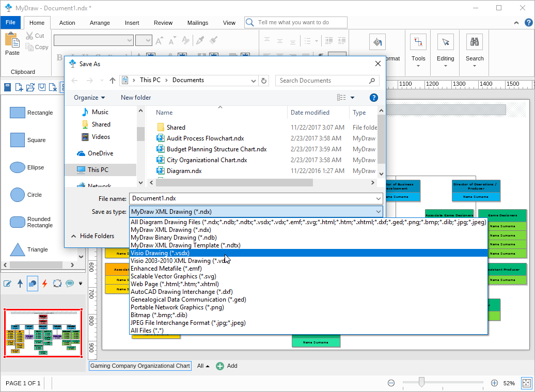Click the zoom out minus icon
The width and height of the screenshot is (535, 392).
391,383
